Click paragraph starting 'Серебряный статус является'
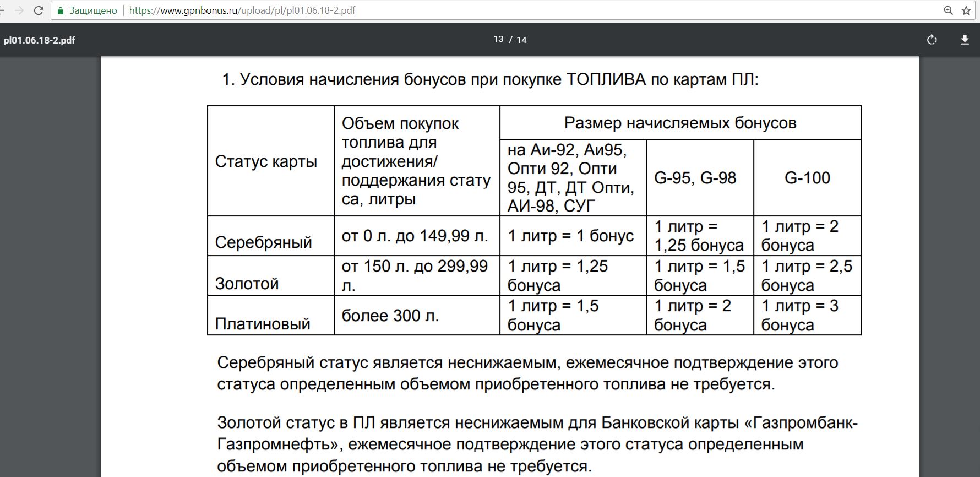The height and width of the screenshot is (477, 980). tap(527, 373)
